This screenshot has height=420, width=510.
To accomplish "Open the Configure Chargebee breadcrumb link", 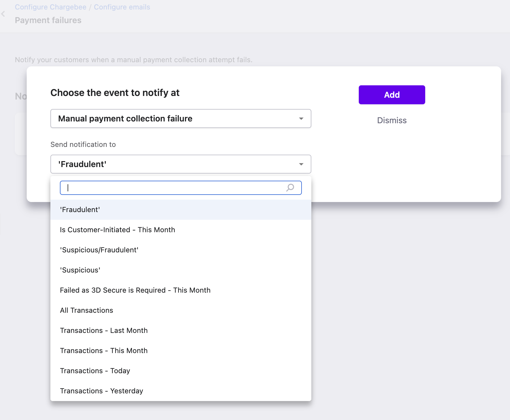I will click(x=51, y=7).
